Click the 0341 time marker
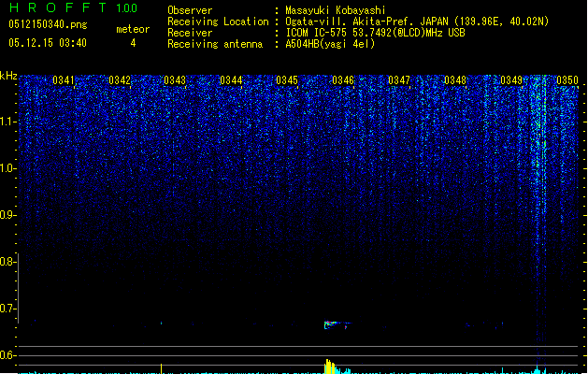Screen dimensions: 588x374 click(64, 80)
